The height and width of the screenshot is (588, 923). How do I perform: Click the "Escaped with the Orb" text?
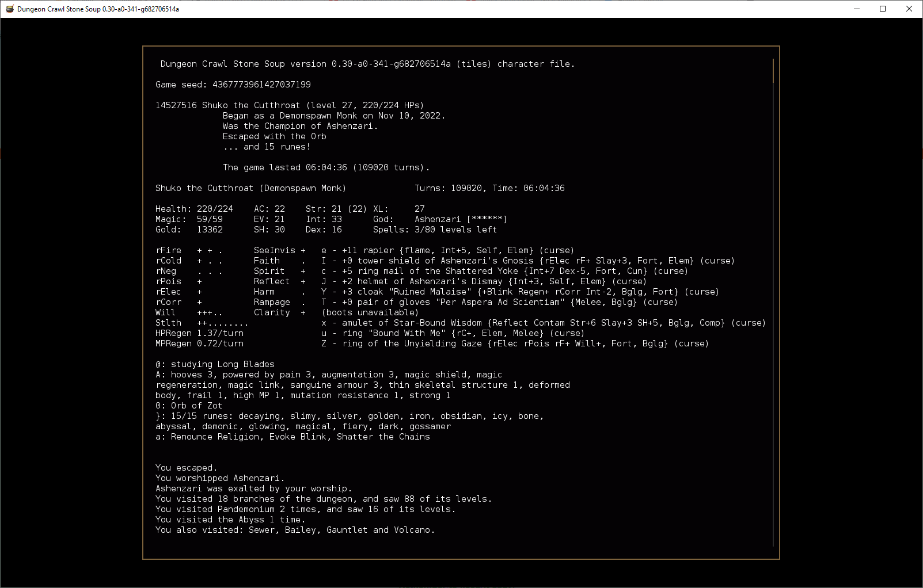click(x=274, y=136)
